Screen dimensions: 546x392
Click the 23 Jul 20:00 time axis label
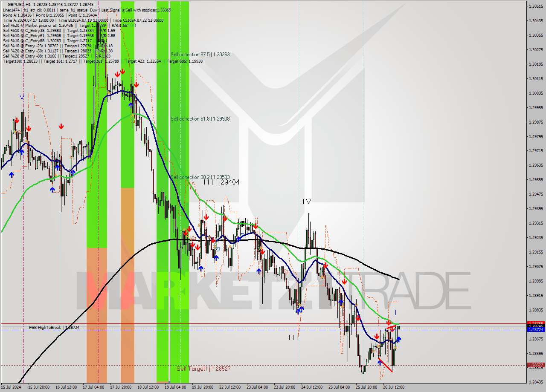[285, 387]
